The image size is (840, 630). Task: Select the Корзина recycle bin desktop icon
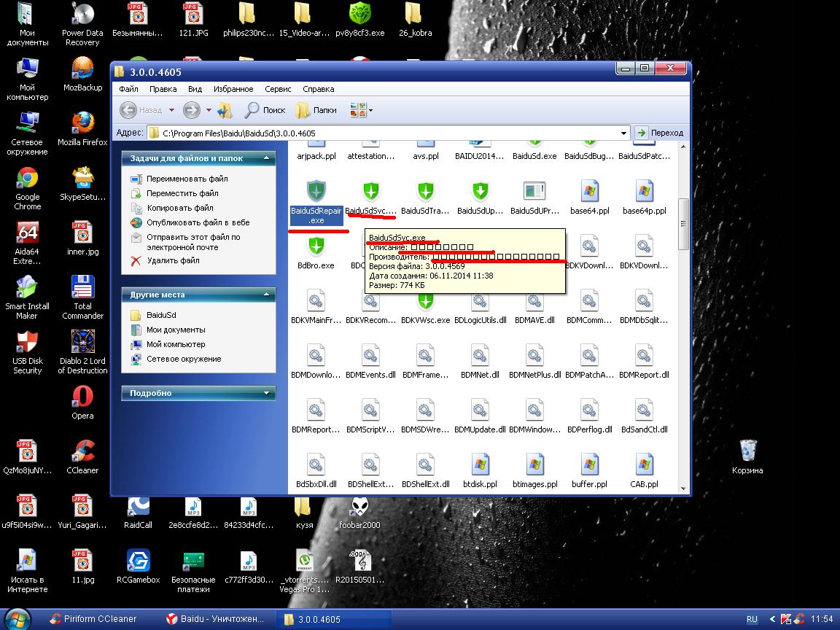pyautogui.click(x=747, y=456)
